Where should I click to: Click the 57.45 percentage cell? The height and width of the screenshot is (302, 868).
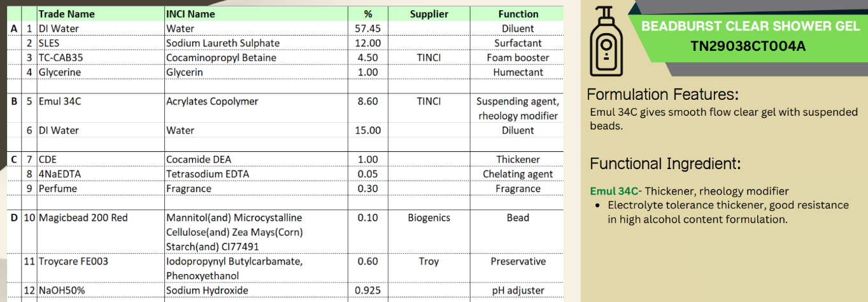pos(367,29)
